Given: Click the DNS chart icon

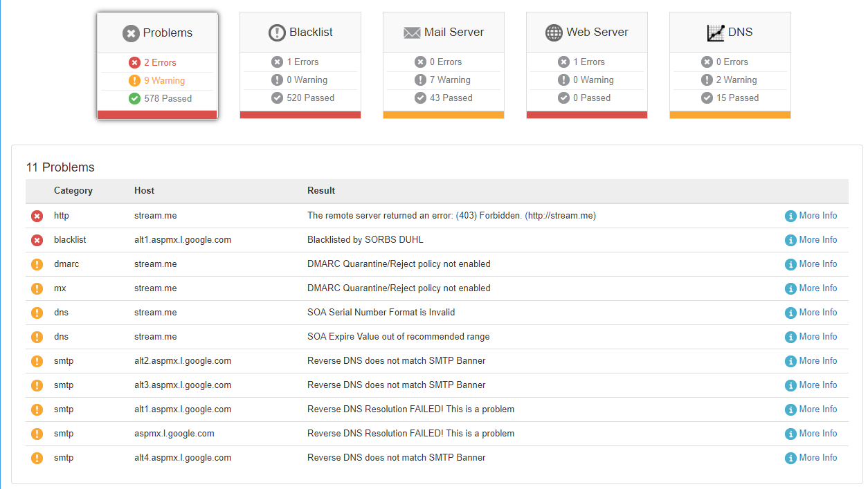Looking at the screenshot, I should point(716,33).
